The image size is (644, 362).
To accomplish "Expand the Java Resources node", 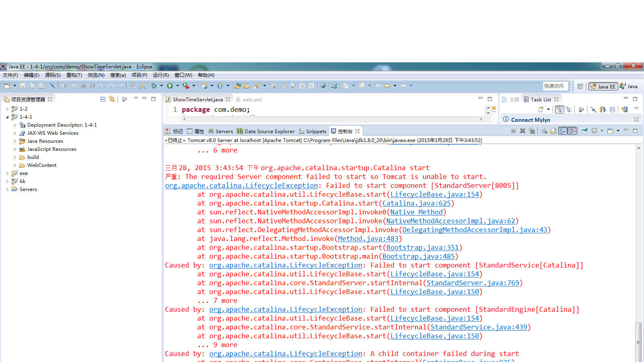I will 15,141.
